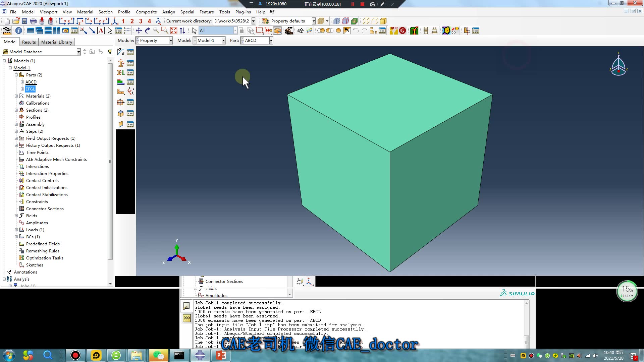Click the animated GIF palette icon
Screen dimensions: 644x362
click(x=289, y=31)
